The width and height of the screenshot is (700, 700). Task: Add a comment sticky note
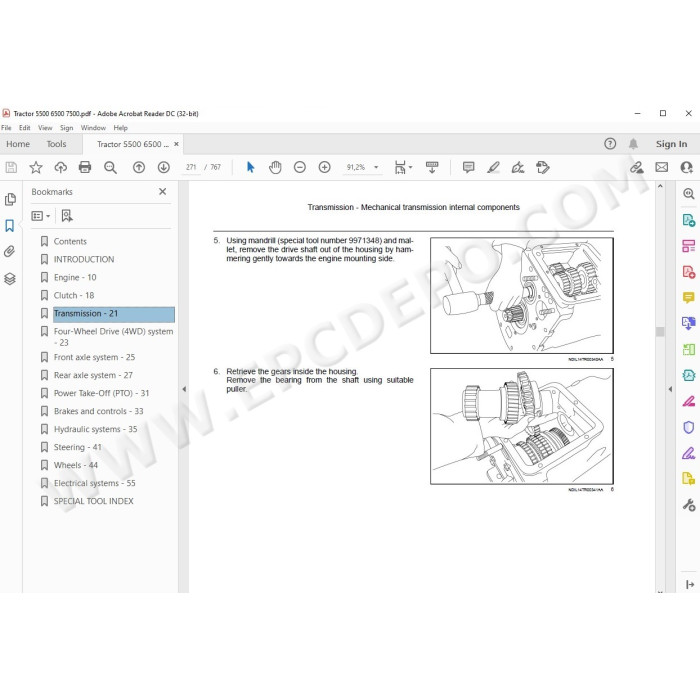(x=468, y=167)
